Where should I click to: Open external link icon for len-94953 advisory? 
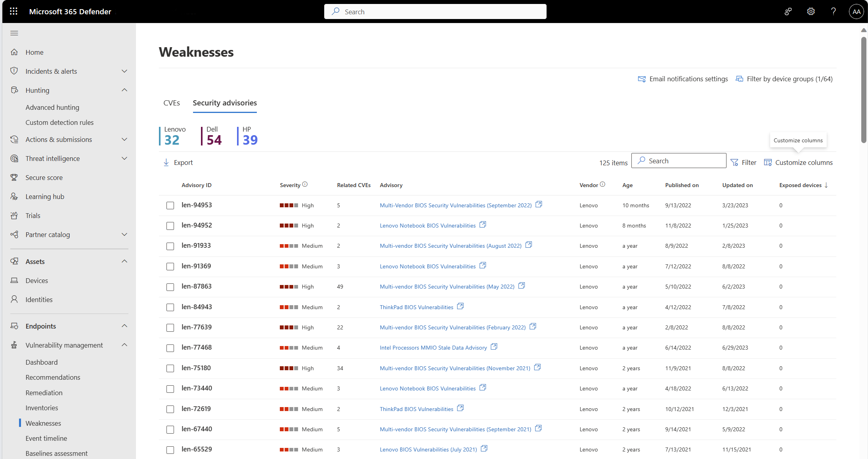539,205
